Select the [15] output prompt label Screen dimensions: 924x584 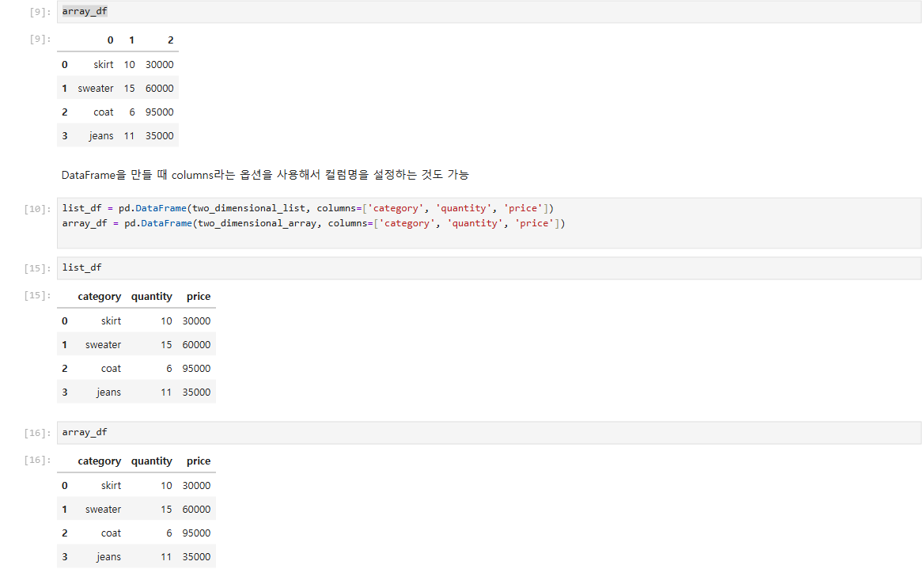37,295
